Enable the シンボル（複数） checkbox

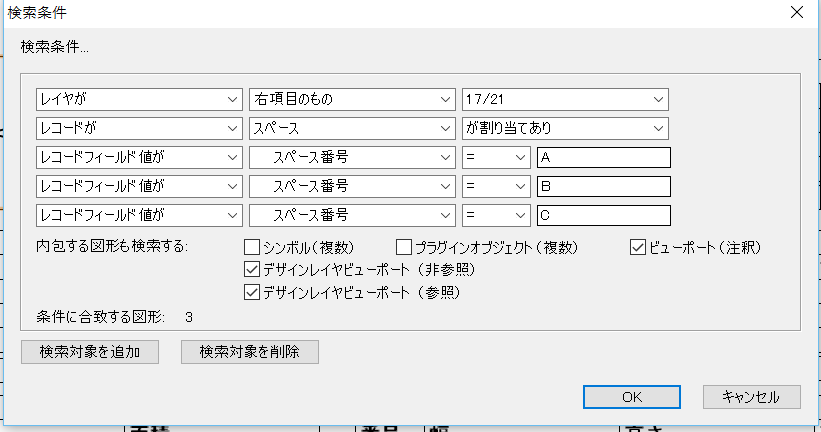(x=252, y=247)
